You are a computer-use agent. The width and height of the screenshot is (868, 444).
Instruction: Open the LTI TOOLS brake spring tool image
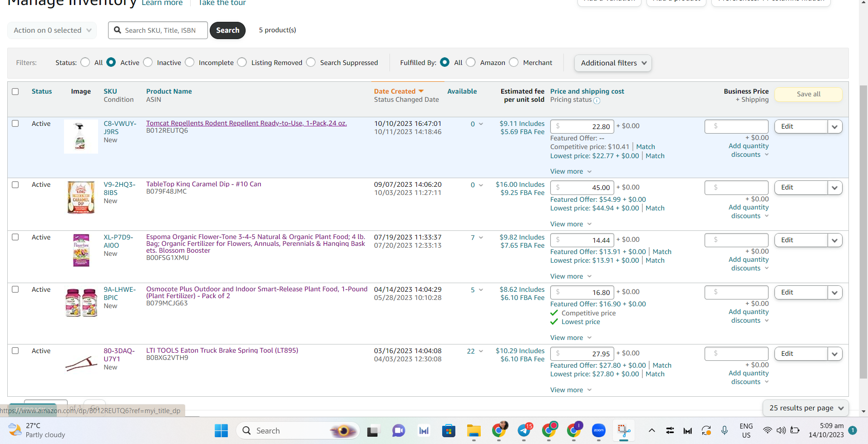click(81, 364)
